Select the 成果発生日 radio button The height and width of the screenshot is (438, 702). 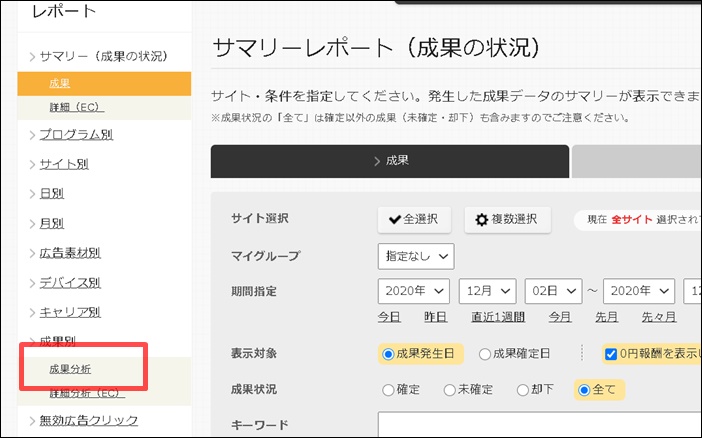tap(388, 353)
